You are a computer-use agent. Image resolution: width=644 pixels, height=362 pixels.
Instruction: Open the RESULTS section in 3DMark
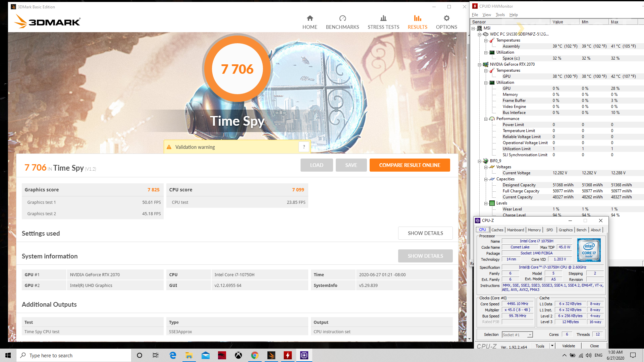(418, 22)
